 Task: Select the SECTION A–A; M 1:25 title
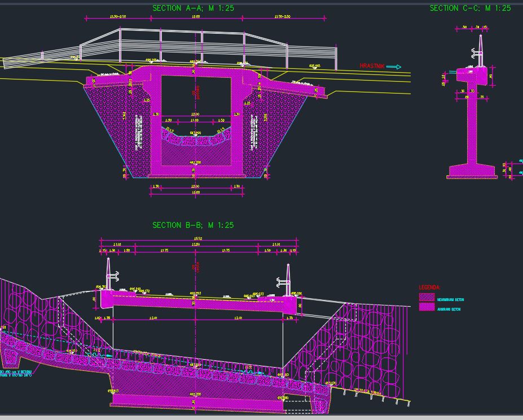[195, 8]
